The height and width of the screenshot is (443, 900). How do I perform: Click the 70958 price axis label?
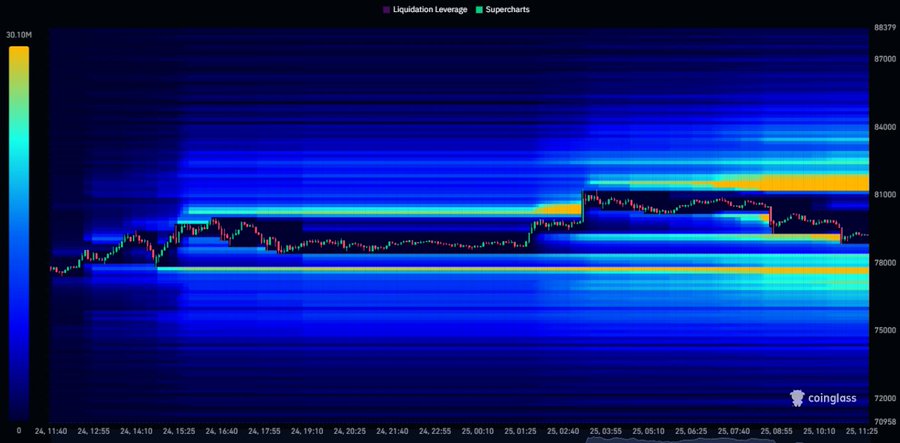pyautogui.click(x=884, y=421)
